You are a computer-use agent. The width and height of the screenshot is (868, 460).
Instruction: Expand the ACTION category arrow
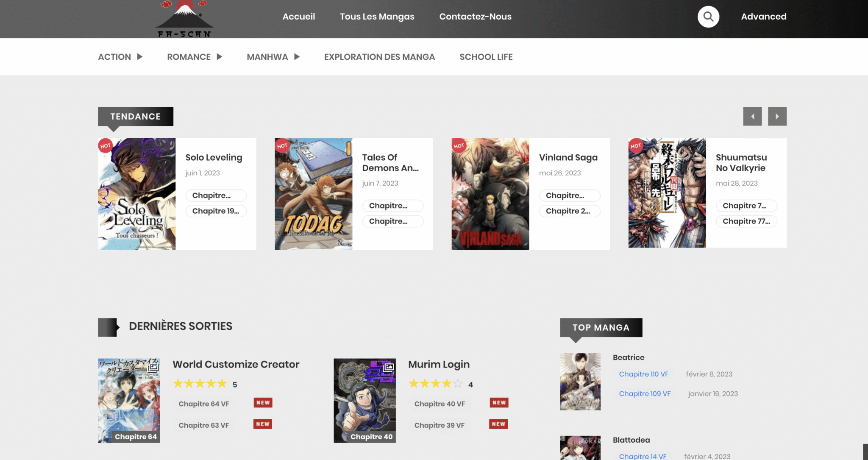click(139, 57)
